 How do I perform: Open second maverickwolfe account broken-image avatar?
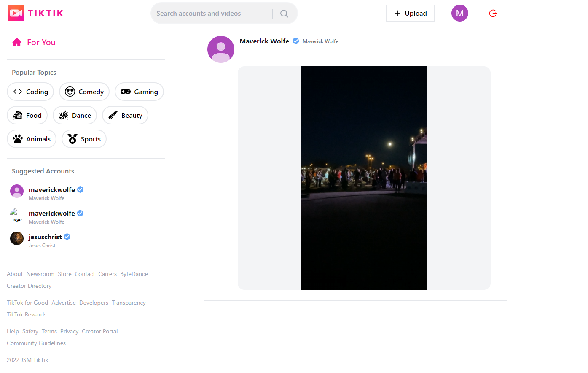pos(17,215)
